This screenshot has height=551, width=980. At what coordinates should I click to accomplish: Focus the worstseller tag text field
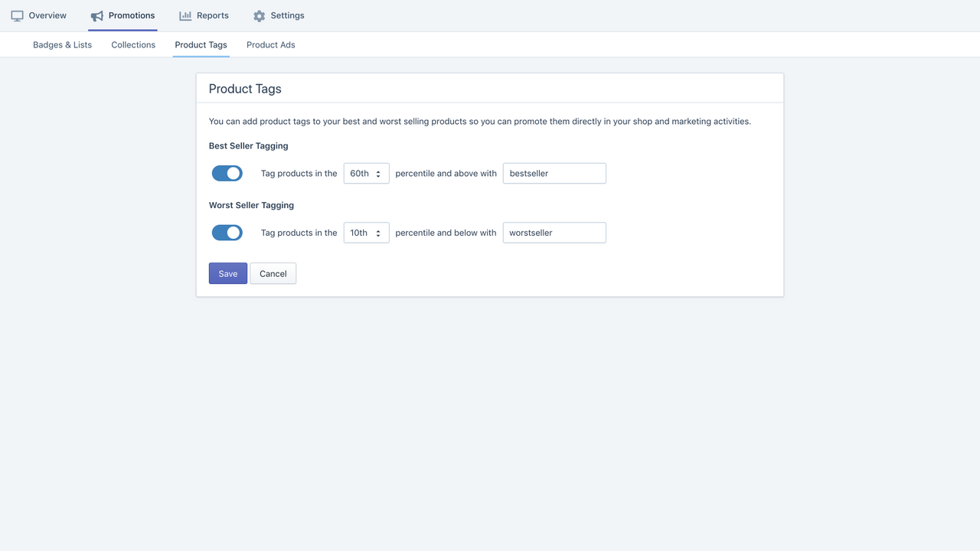pos(554,233)
